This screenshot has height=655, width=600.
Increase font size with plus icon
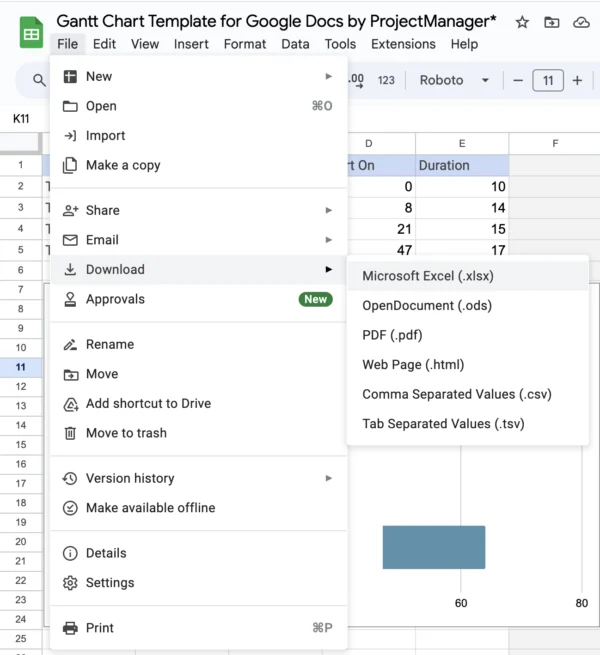pos(577,80)
